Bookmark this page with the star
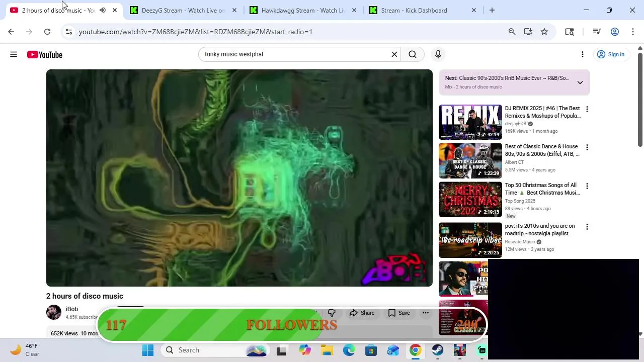The image size is (644, 362). click(544, 32)
